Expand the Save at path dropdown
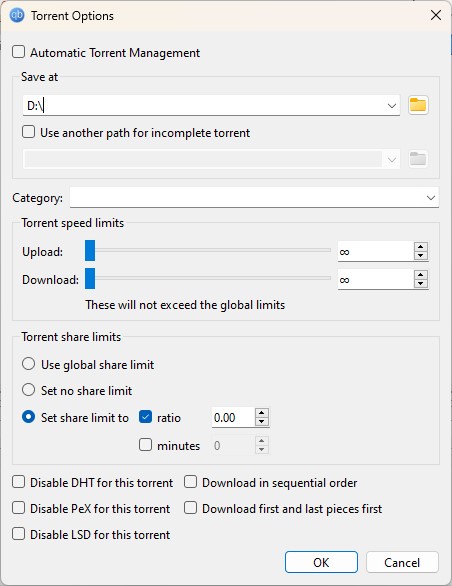 pos(391,106)
